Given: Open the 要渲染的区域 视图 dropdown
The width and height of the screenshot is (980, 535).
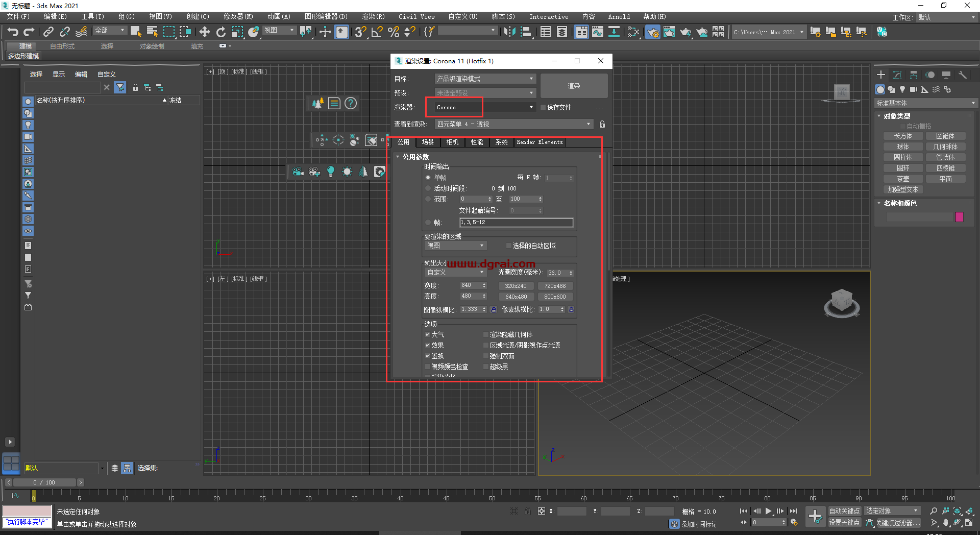Looking at the screenshot, I should pyautogui.click(x=455, y=246).
